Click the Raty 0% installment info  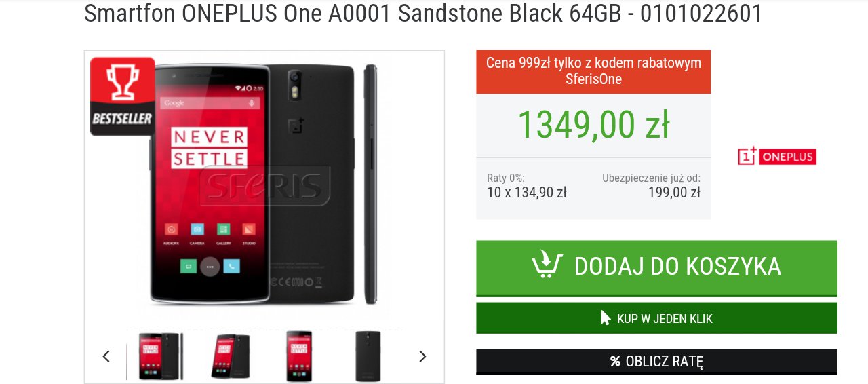(527, 186)
